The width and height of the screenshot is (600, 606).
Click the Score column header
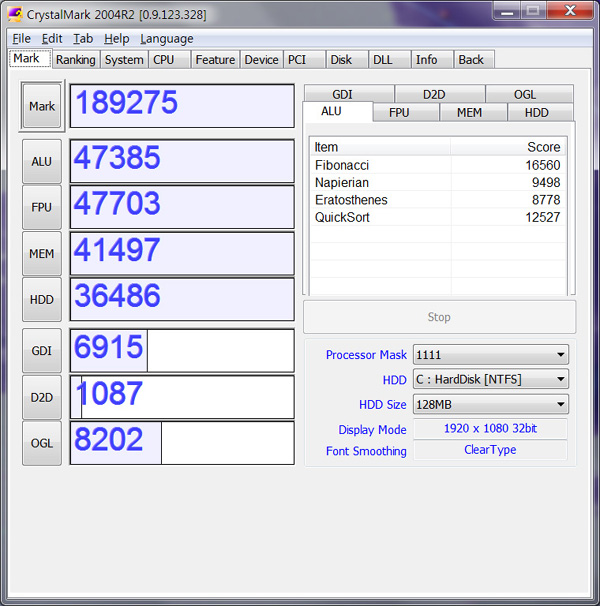[508, 147]
